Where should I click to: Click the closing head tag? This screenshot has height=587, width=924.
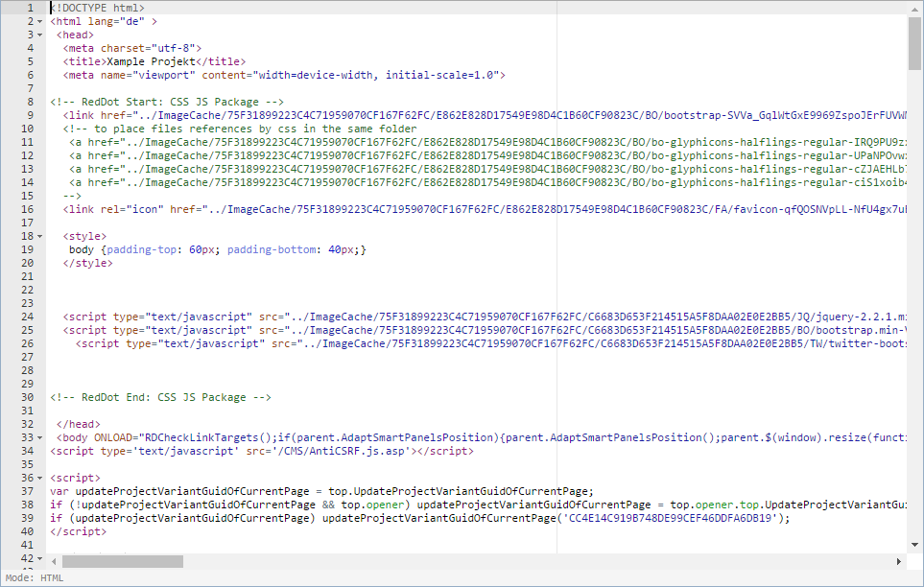tap(79, 424)
